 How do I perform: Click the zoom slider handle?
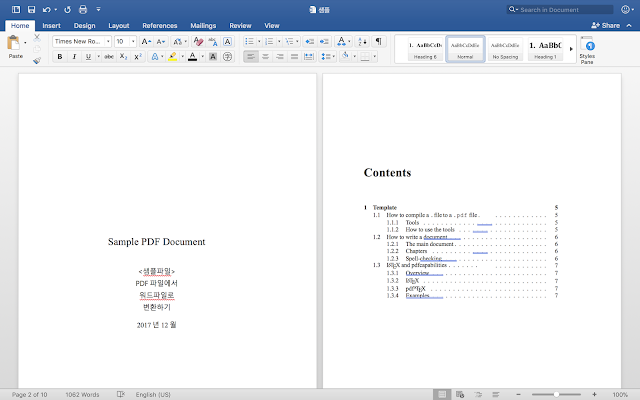[556, 394]
